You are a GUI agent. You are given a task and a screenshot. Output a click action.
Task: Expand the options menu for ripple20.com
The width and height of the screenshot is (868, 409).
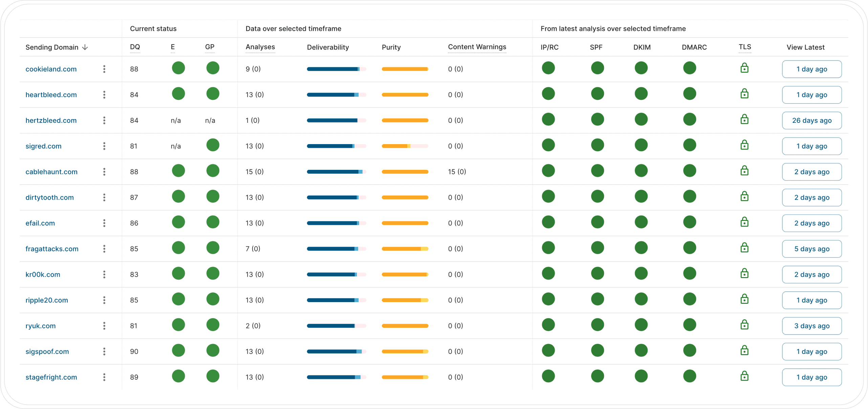pyautogui.click(x=104, y=300)
